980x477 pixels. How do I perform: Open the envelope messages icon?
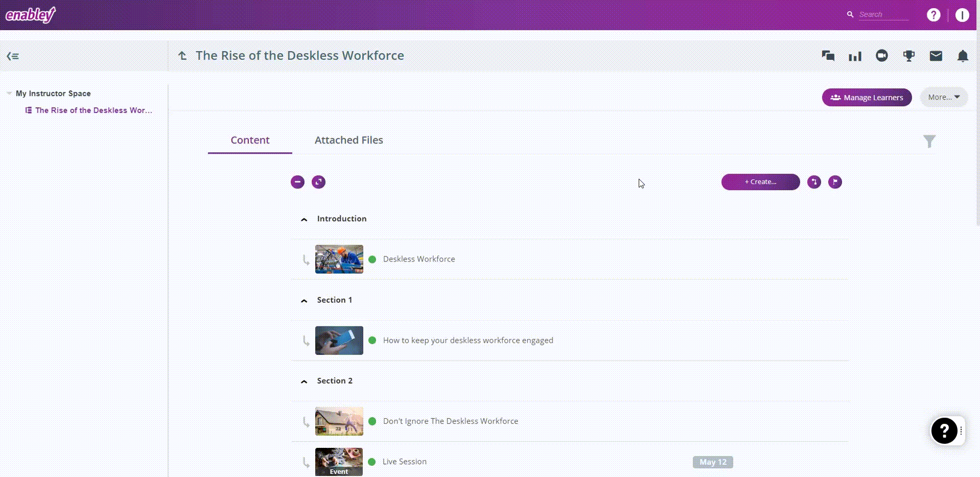coord(936,56)
